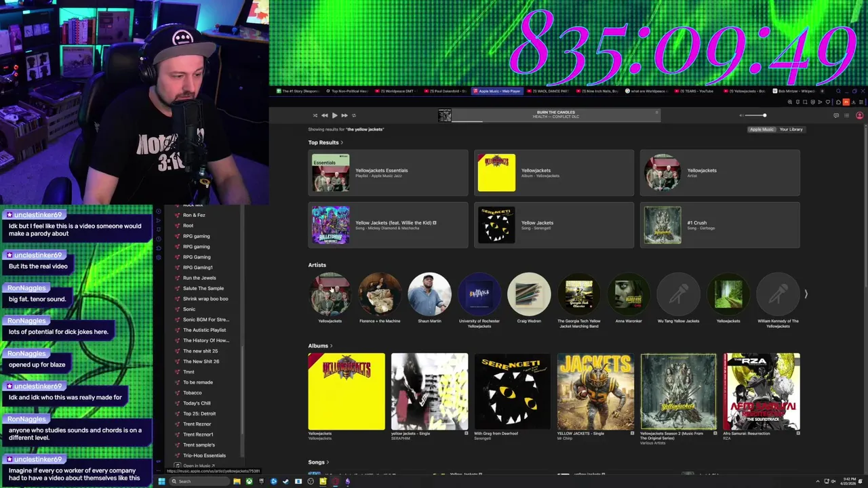Open Shaun Martin artist circle

point(429,294)
